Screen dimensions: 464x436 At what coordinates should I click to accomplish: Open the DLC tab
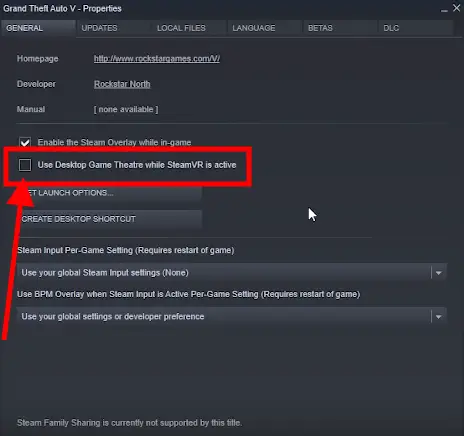[416, 28]
